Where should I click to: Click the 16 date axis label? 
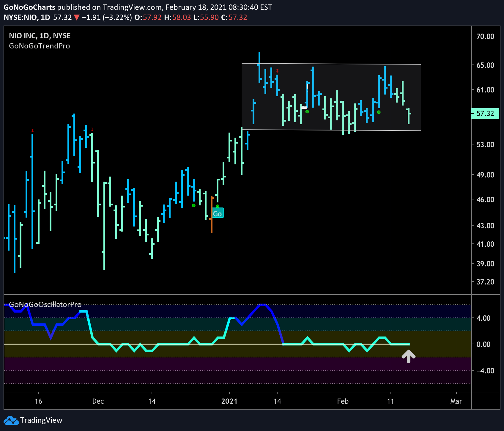[38, 402]
